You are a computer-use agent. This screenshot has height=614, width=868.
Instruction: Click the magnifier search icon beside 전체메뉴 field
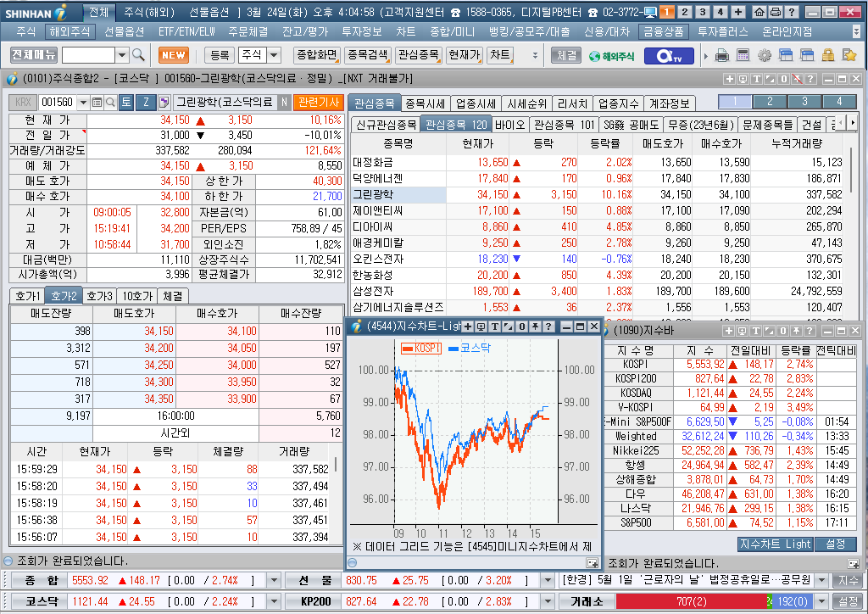pos(138,55)
